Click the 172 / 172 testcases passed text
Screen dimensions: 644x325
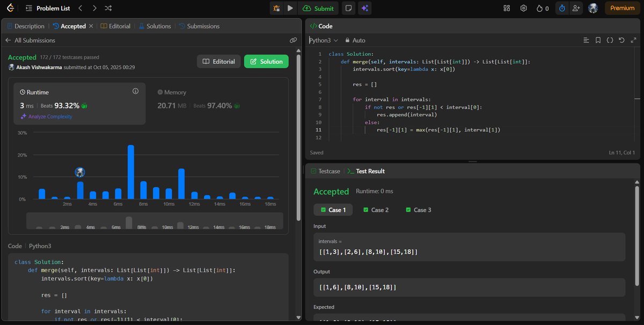click(69, 57)
